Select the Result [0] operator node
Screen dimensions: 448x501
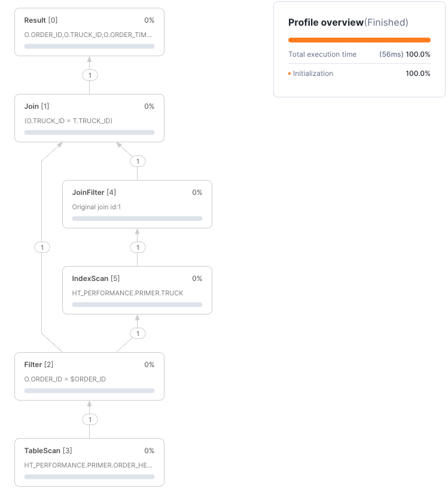tap(89, 32)
